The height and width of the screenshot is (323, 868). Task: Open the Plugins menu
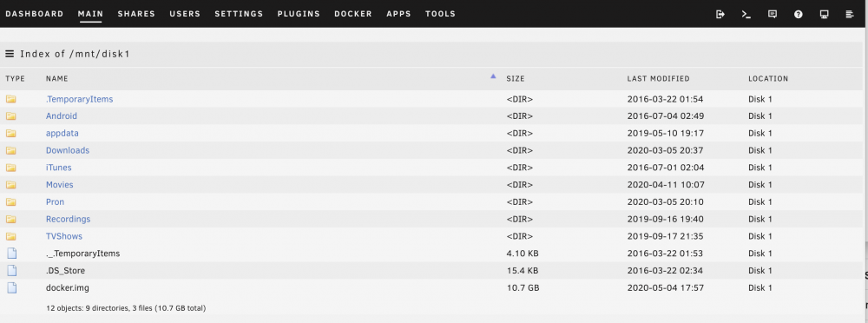(299, 14)
